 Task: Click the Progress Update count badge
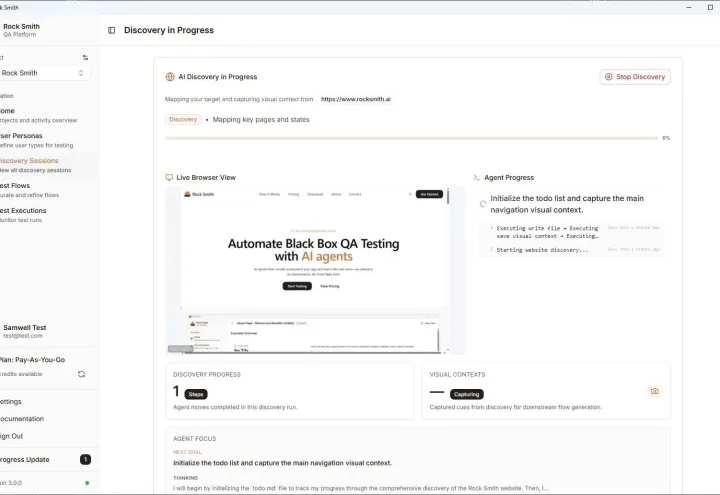tap(85, 460)
